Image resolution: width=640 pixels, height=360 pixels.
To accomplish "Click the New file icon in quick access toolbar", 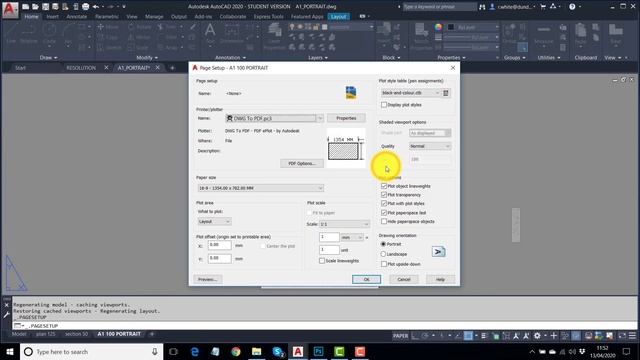I will coord(25,7).
